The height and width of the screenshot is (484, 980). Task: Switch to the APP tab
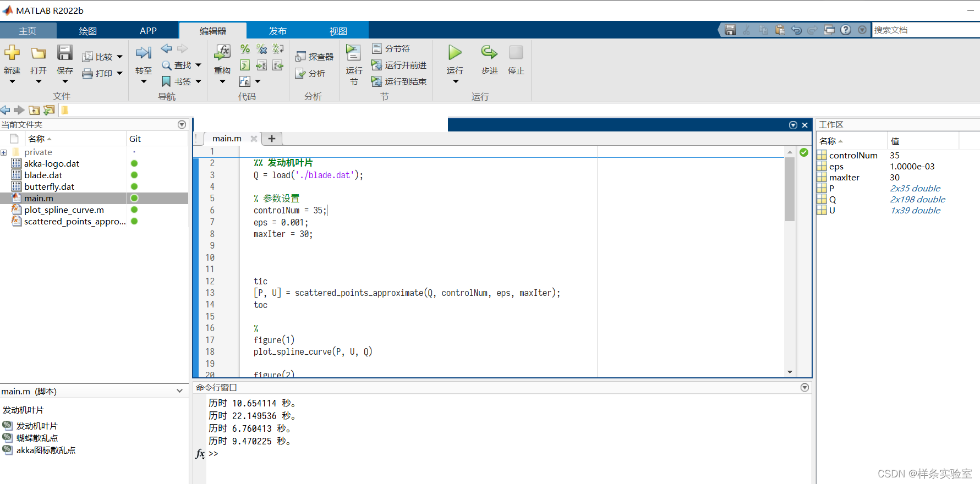click(x=149, y=31)
